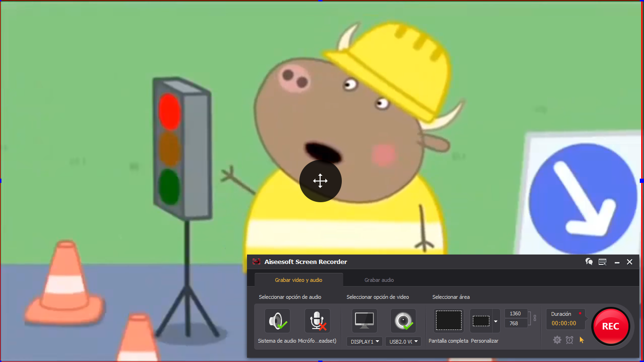Toggle the Sistema de audio speaker icon
The width and height of the screenshot is (644, 362).
coord(277,321)
